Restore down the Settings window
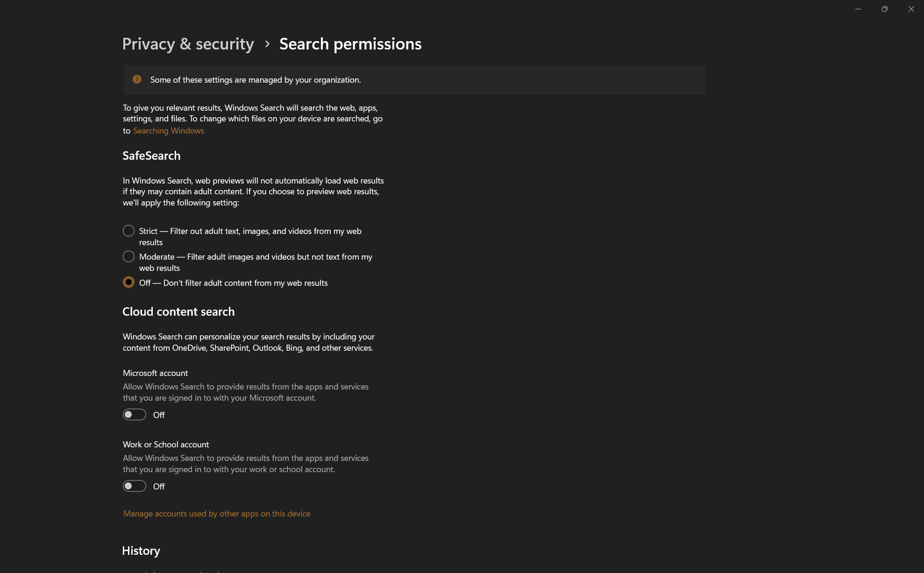 pyautogui.click(x=885, y=9)
